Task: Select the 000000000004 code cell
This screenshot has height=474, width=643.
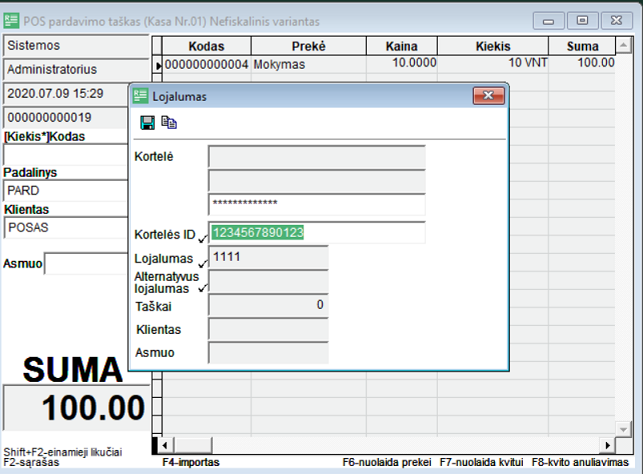Action: pos(206,64)
